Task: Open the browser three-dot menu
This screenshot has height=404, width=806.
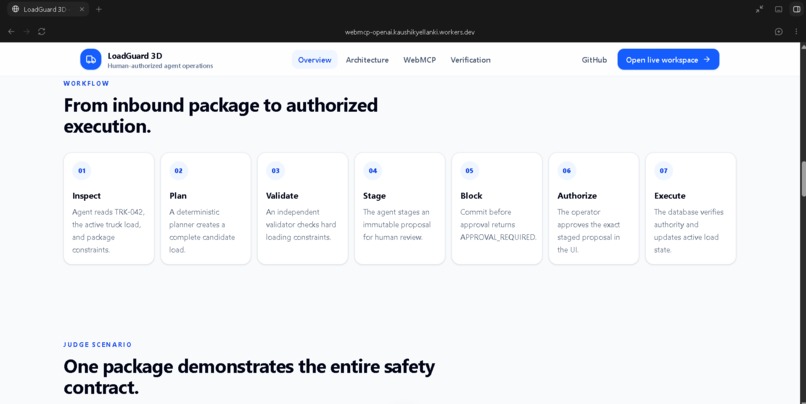Action: [796, 32]
